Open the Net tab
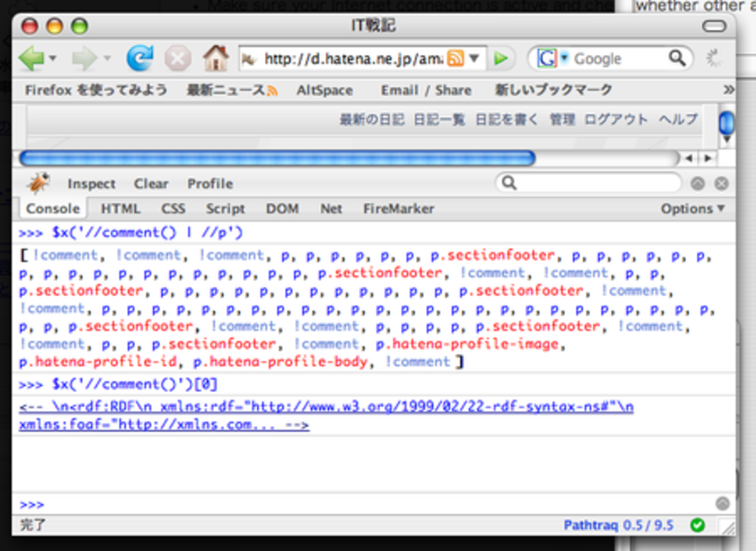Image resolution: width=756 pixels, height=551 pixels. click(331, 209)
